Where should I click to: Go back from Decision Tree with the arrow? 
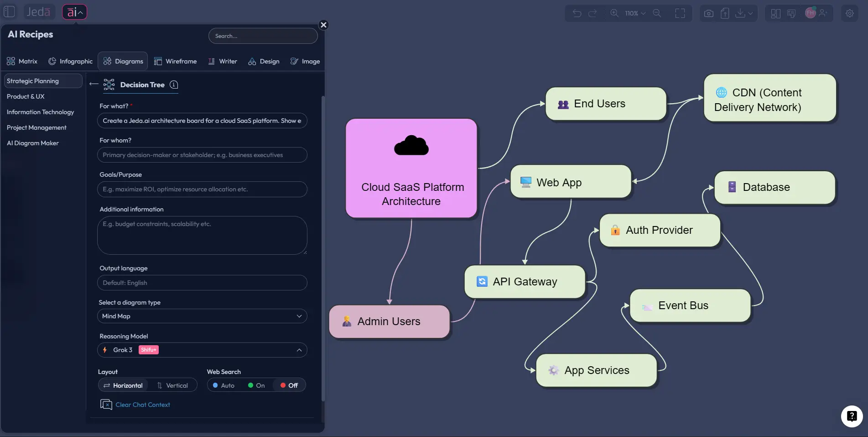click(x=94, y=84)
